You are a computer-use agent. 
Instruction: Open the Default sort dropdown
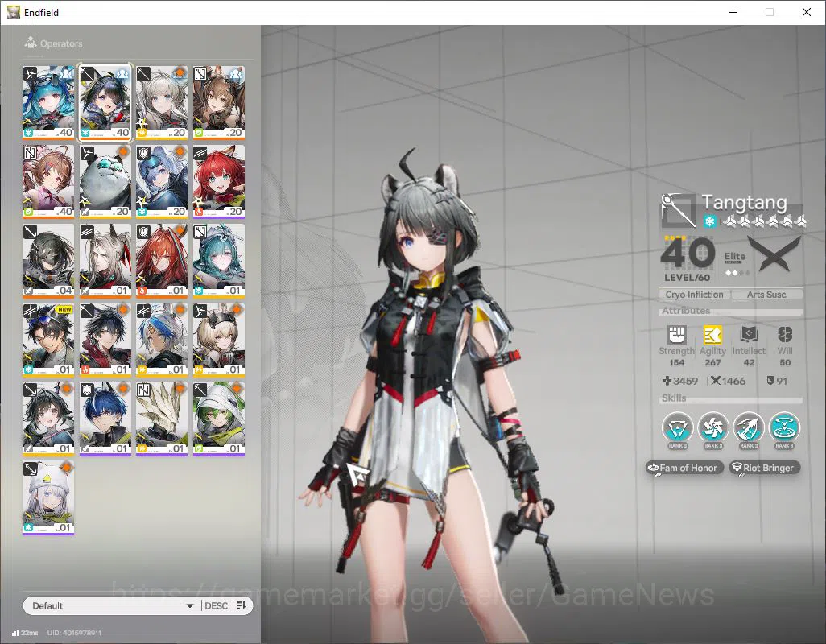(x=112, y=605)
